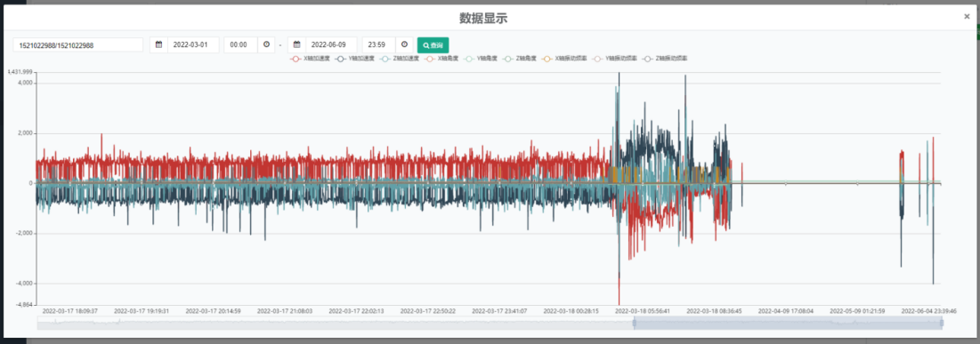Click y-axis label 4,000

point(25,83)
